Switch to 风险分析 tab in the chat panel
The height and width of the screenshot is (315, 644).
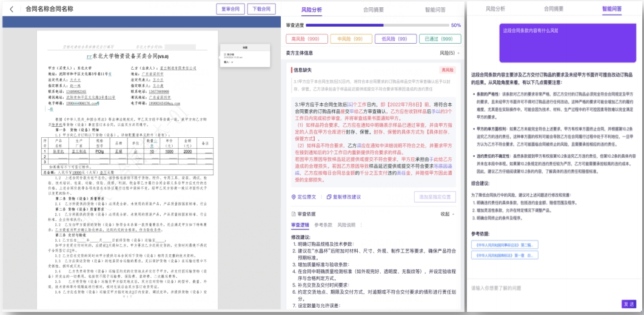(495, 8)
